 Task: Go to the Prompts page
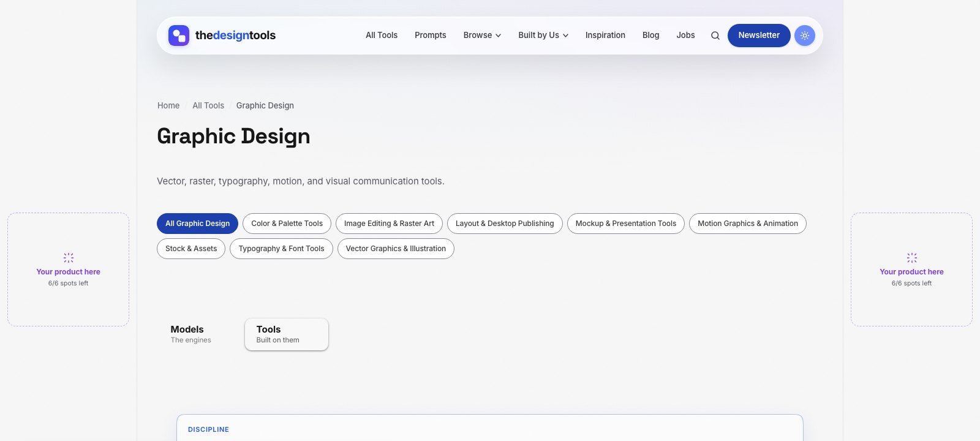tap(431, 36)
